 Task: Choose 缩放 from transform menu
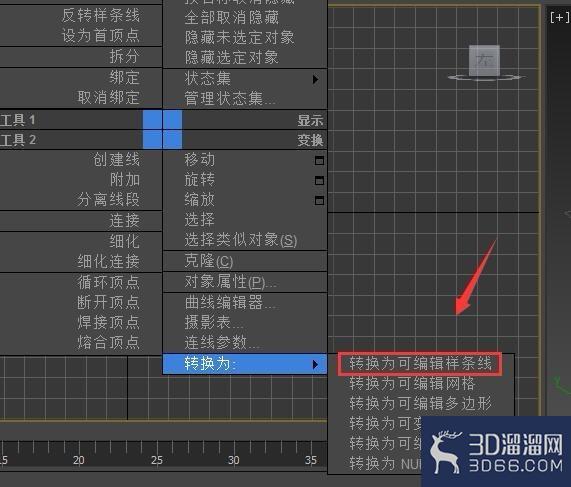(x=200, y=200)
